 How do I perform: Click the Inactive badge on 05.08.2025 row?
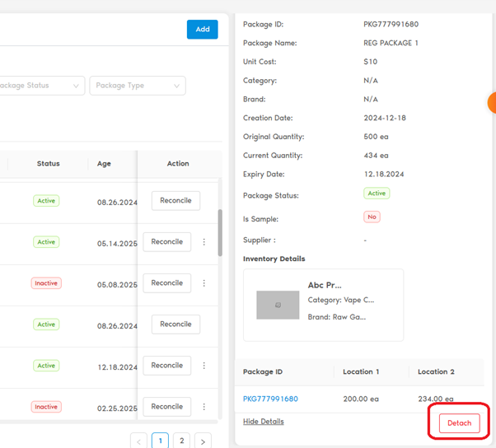pyautogui.click(x=46, y=283)
